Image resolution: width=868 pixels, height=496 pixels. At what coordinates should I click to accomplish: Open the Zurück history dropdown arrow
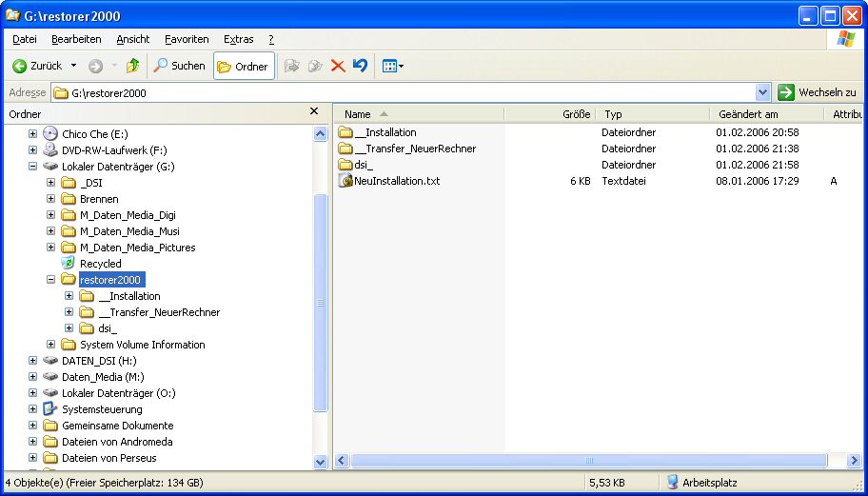coord(73,66)
